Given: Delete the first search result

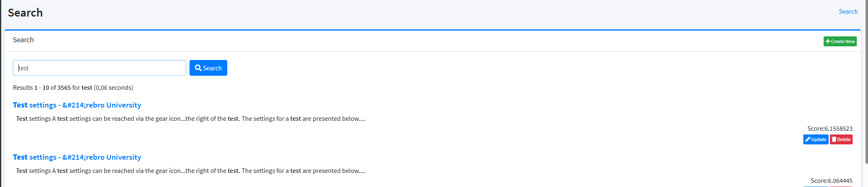Looking at the screenshot, I should coord(841,139).
